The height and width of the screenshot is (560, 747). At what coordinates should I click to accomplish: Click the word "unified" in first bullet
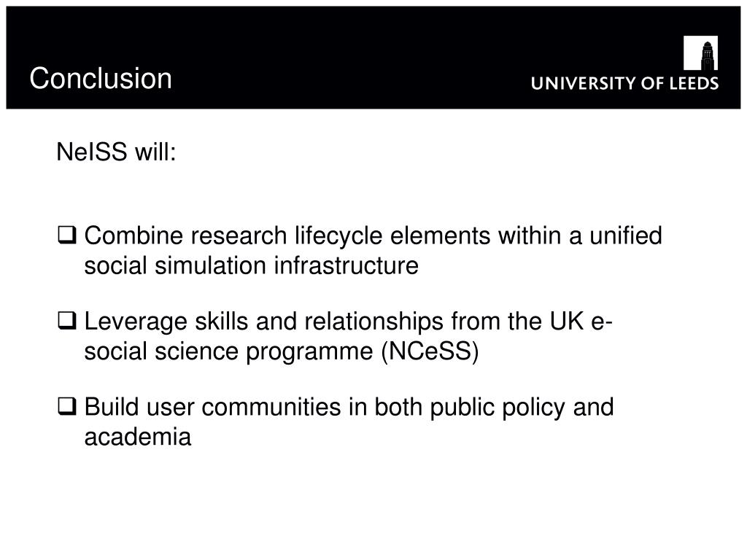[x=626, y=236]
